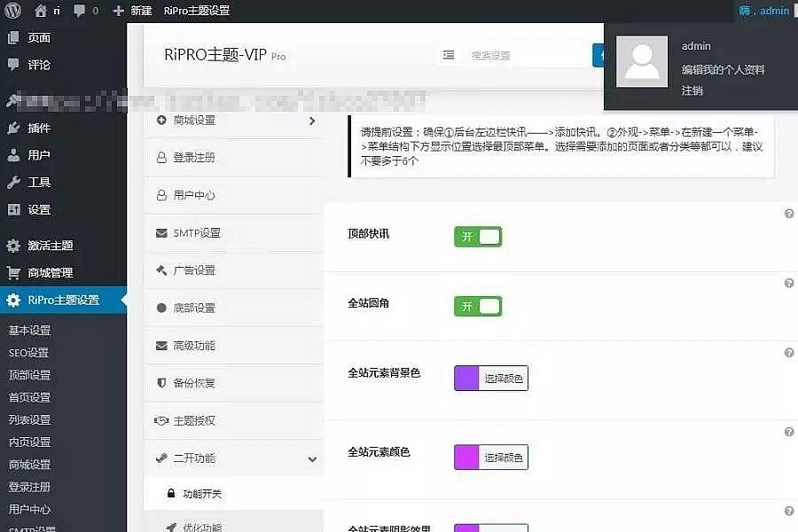Open 用户中心 in the dark WordPress sidebar submenu
The image size is (798, 532).
29,509
